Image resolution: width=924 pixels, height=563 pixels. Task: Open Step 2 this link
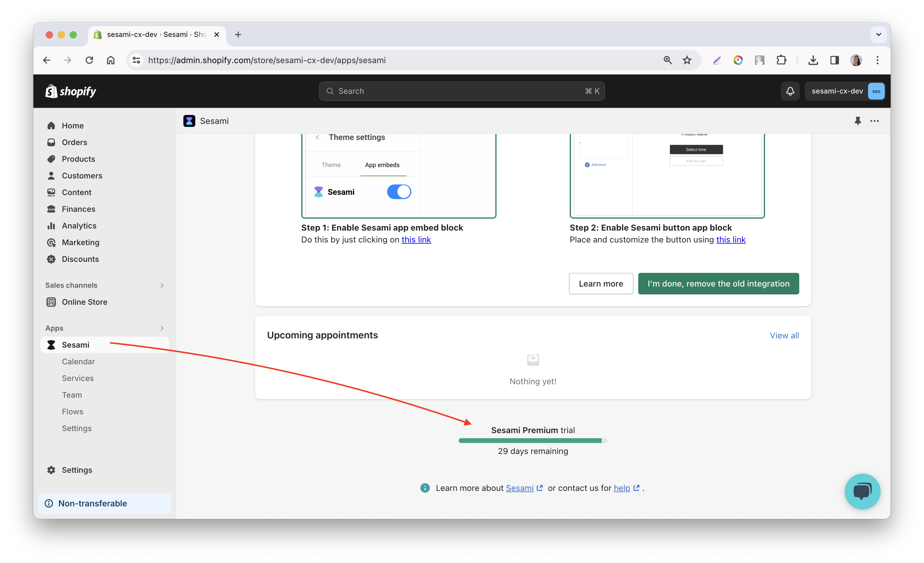tap(731, 239)
